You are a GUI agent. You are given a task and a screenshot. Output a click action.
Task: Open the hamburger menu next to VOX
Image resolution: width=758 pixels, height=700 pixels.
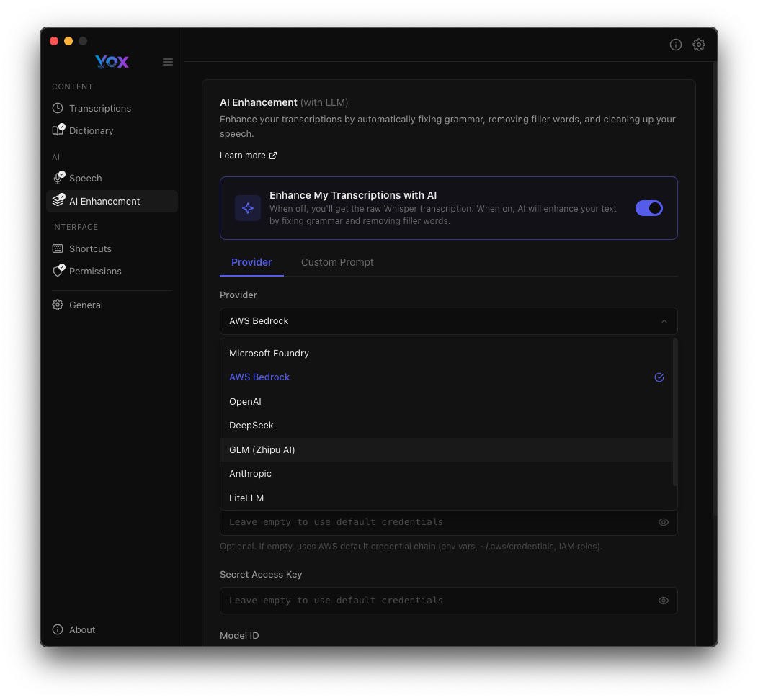(168, 62)
